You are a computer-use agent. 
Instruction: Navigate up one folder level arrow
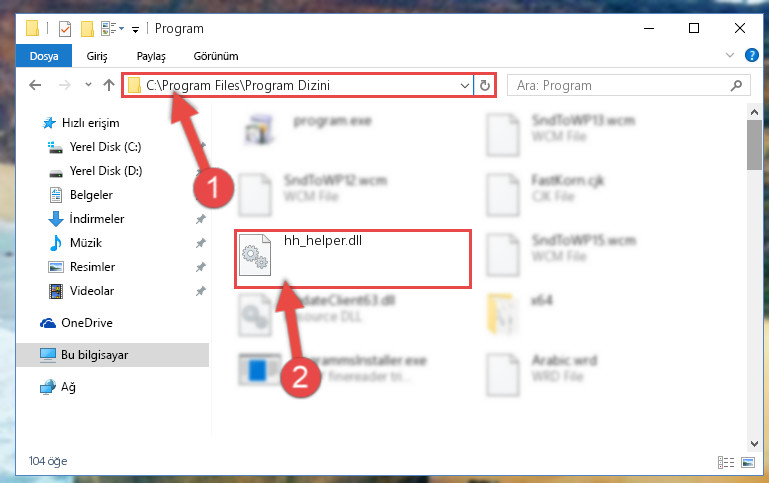[x=109, y=85]
